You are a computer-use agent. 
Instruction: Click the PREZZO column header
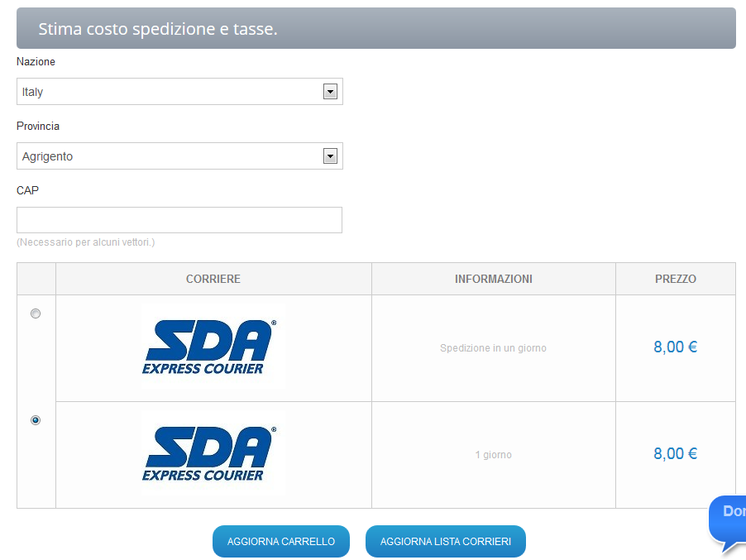pos(676,279)
